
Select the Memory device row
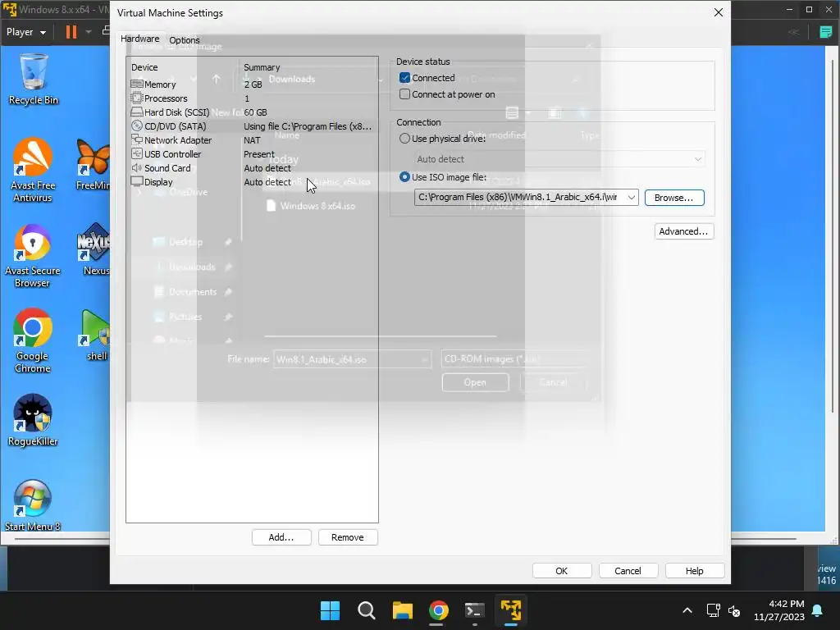pos(252,84)
